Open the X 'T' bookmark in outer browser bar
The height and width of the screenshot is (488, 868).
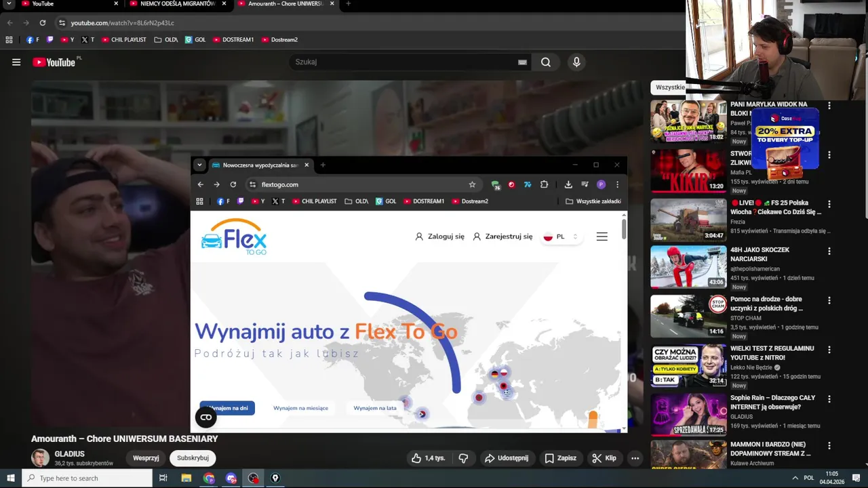coord(87,40)
